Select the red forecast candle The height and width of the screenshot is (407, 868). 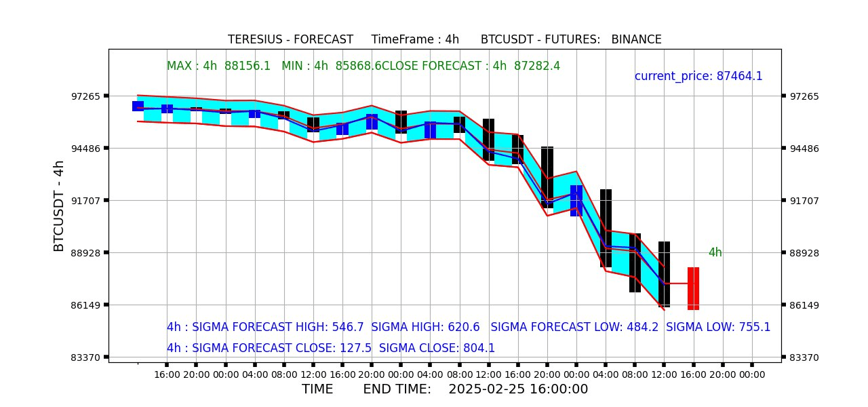(693, 288)
